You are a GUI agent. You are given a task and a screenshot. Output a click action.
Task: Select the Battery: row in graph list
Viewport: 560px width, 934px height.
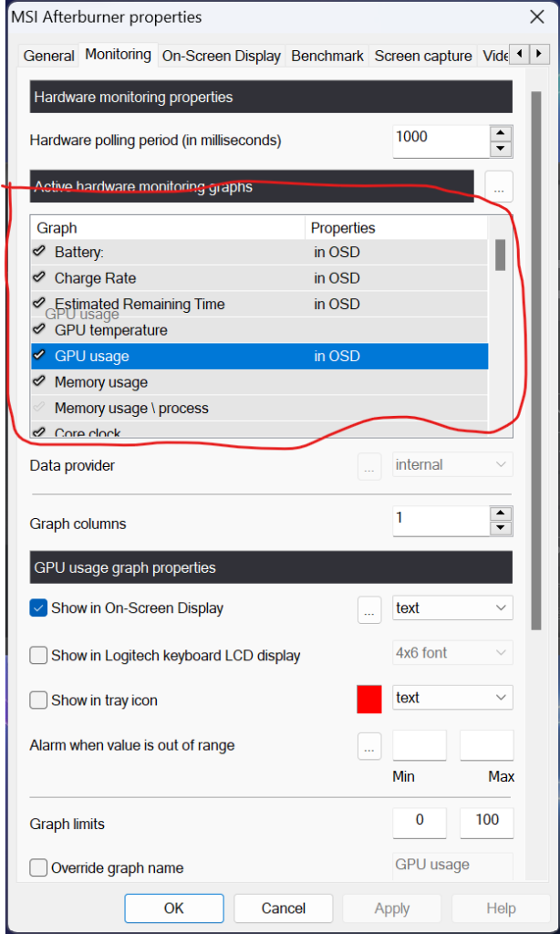pyautogui.click(x=260, y=252)
